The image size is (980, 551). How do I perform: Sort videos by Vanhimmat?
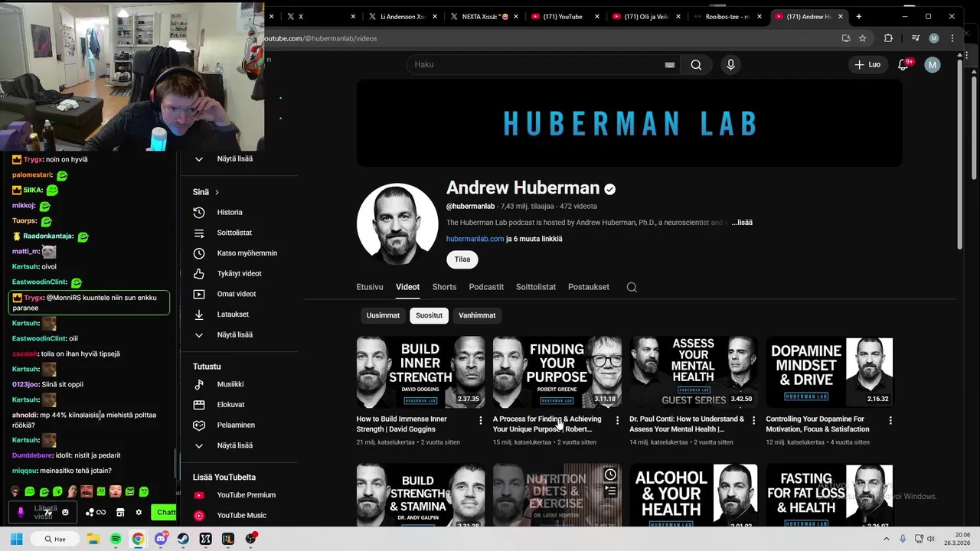[x=477, y=315]
